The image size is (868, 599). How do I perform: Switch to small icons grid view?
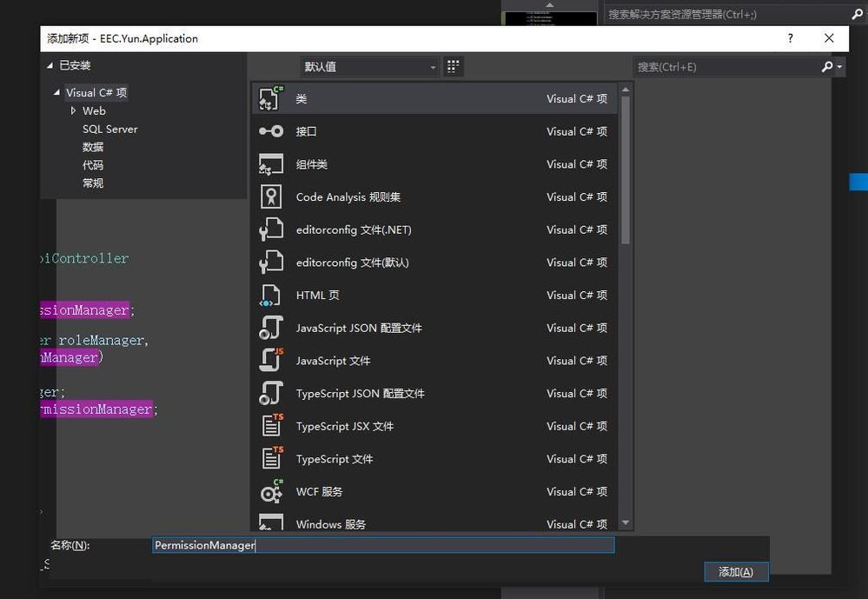tap(453, 67)
